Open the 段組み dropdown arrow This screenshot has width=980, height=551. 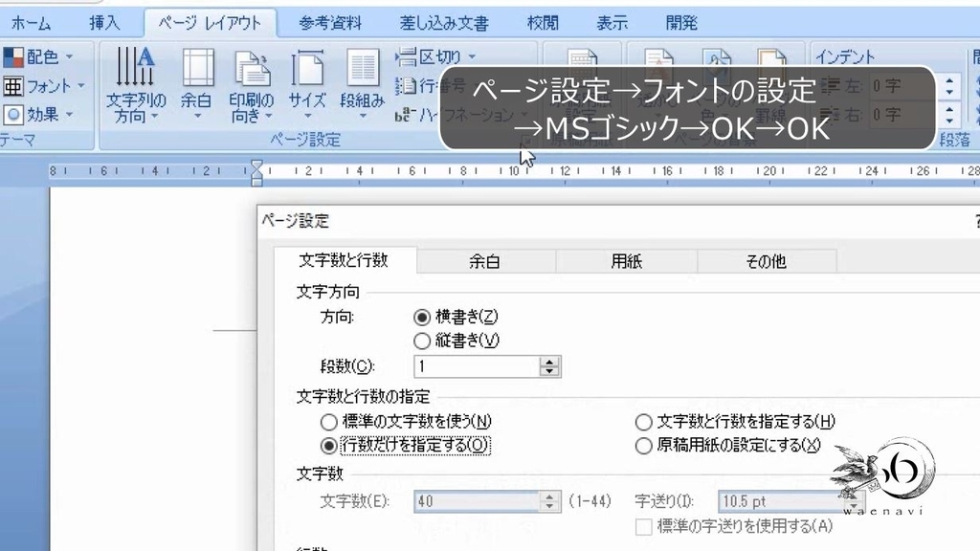pyautogui.click(x=363, y=116)
